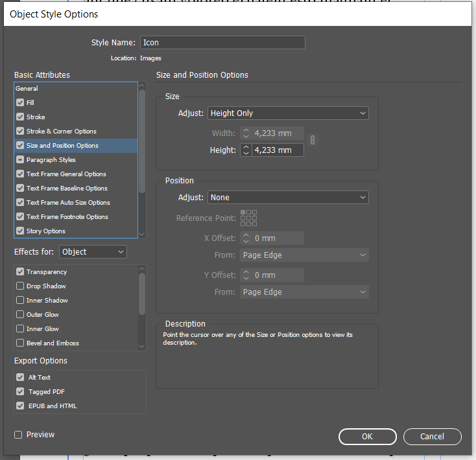The width and height of the screenshot is (476, 460).
Task: Select Transparency label in effects list
Action: [x=47, y=272]
